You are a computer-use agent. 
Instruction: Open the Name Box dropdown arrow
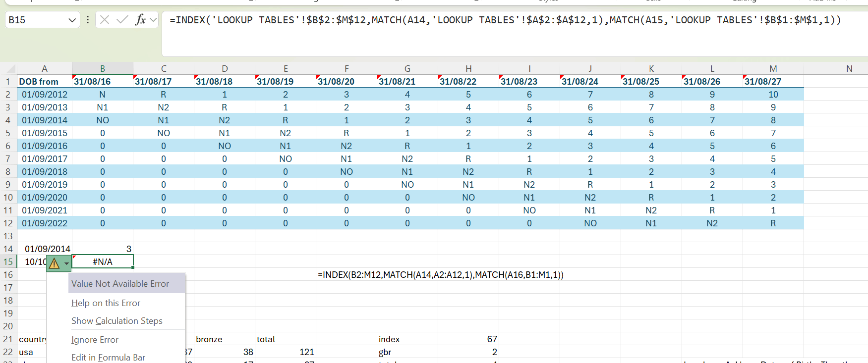(72, 20)
